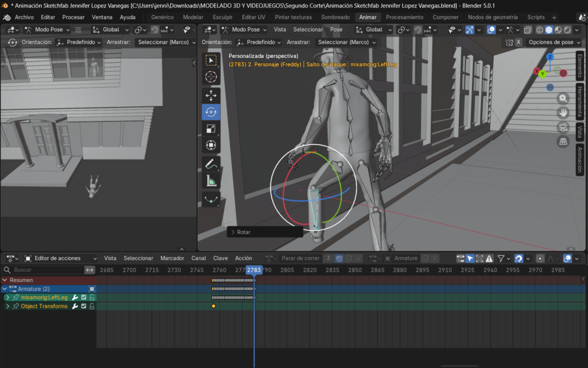Expand the Object Transforms channel
Image resolution: width=588 pixels, height=368 pixels.
(x=7, y=306)
